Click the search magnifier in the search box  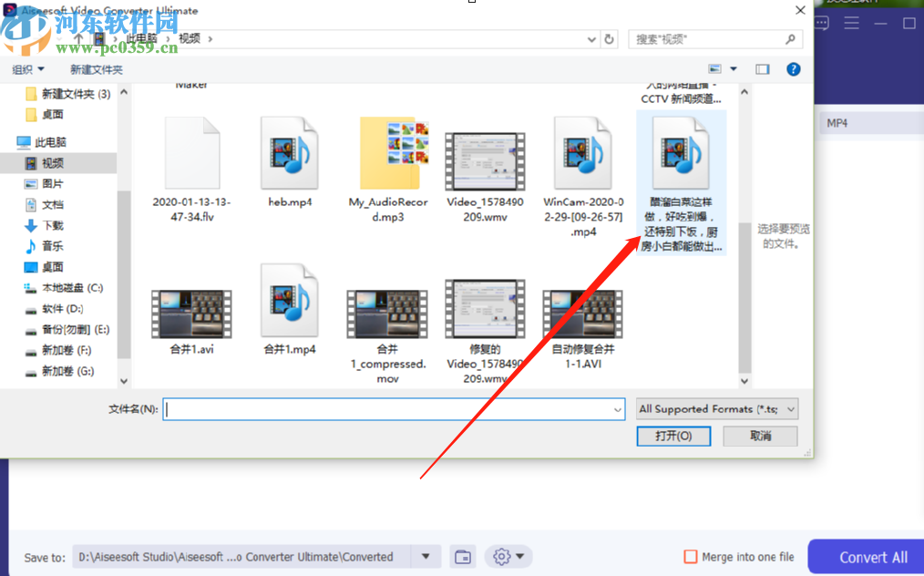789,39
